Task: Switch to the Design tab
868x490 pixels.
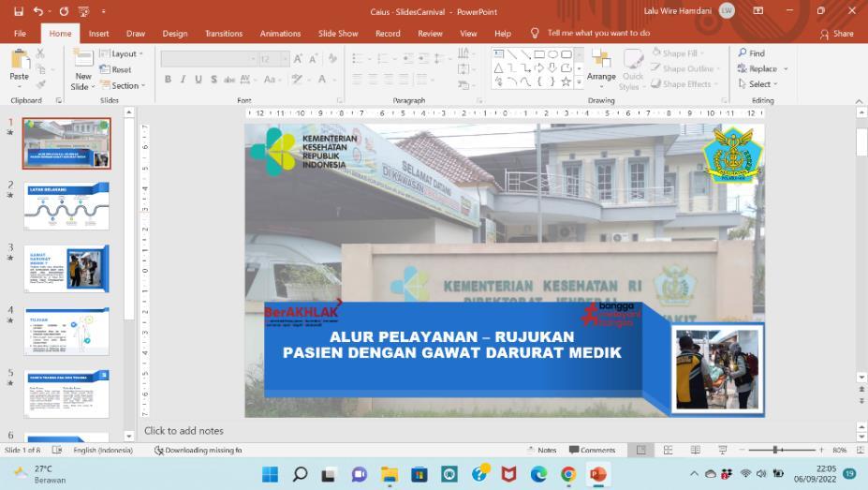Action: point(175,33)
